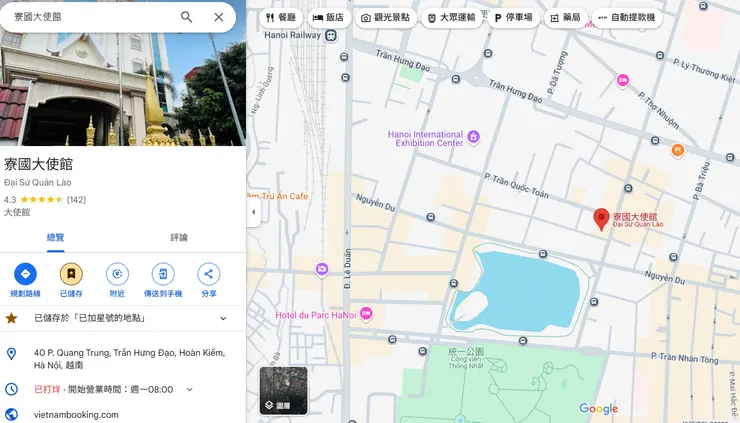This screenshot has width=740, height=423.
Task: Clear the search with the X icon
Action: point(219,17)
